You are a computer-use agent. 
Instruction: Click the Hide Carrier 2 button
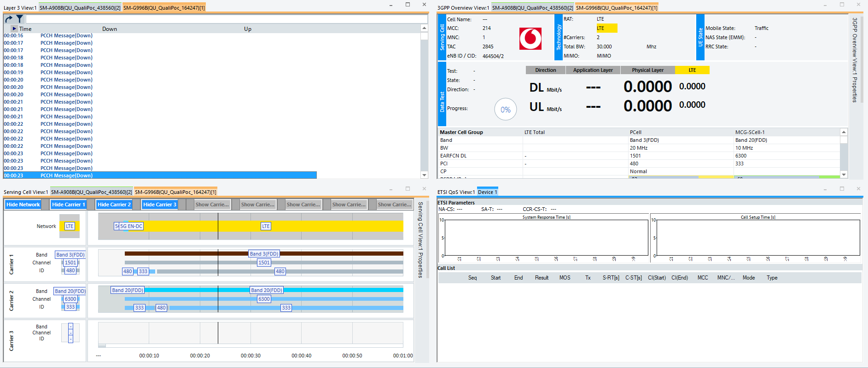coord(114,204)
